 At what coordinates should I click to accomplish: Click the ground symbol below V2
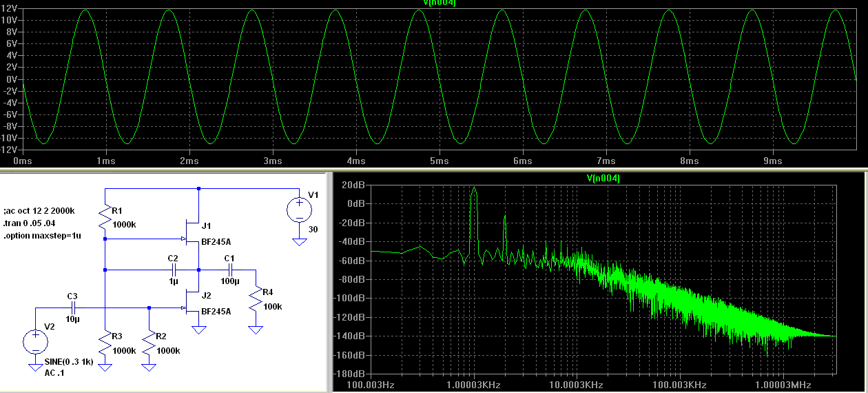click(x=35, y=367)
